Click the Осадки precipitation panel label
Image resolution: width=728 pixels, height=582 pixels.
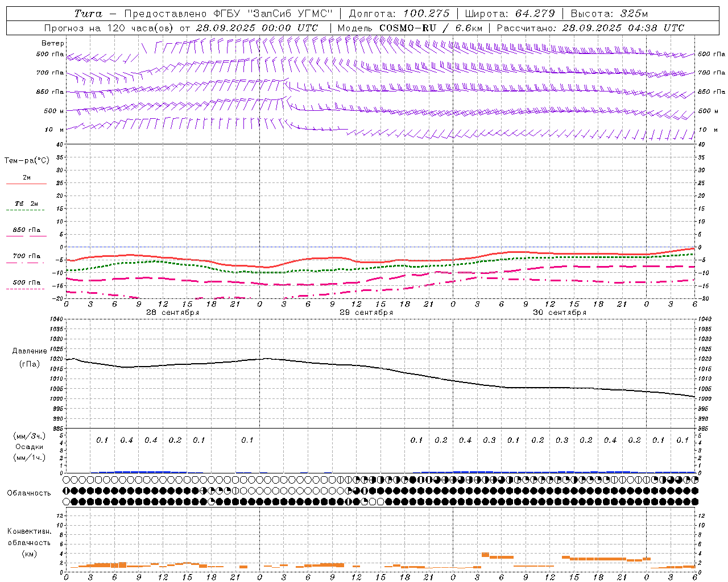pyautogui.click(x=30, y=447)
